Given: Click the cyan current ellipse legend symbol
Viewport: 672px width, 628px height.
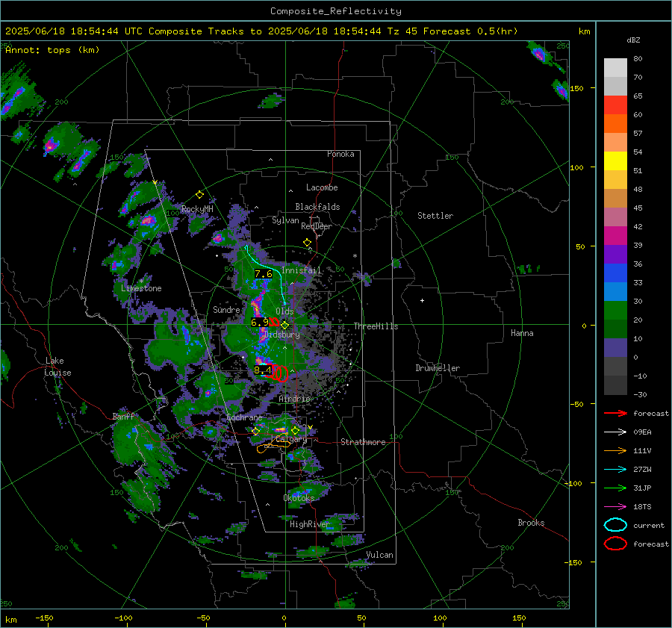Looking at the screenshot, I should pos(615,525).
